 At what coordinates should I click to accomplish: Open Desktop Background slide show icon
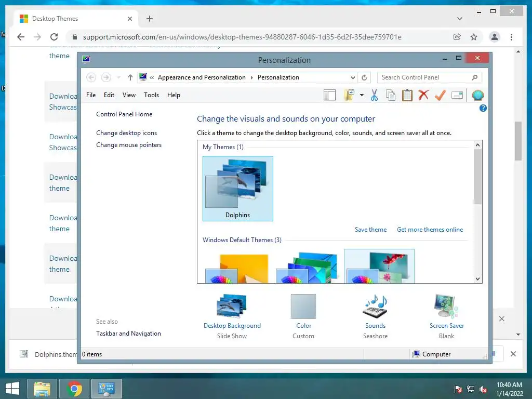232,307
